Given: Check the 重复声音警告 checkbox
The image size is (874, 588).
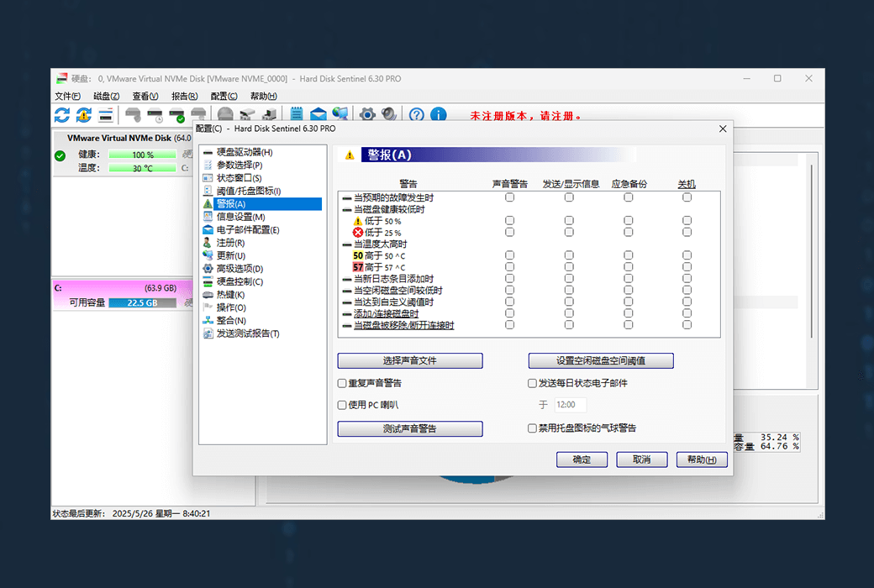Looking at the screenshot, I should (x=342, y=383).
